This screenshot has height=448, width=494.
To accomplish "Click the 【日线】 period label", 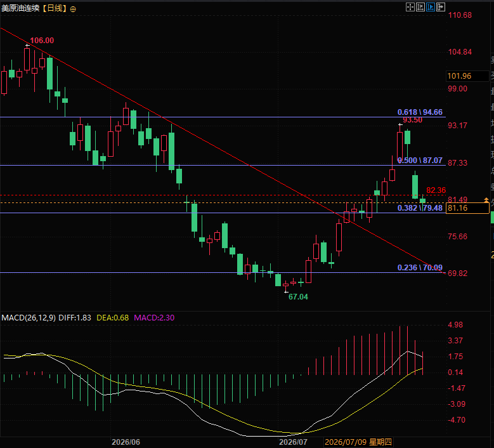I will [55, 8].
